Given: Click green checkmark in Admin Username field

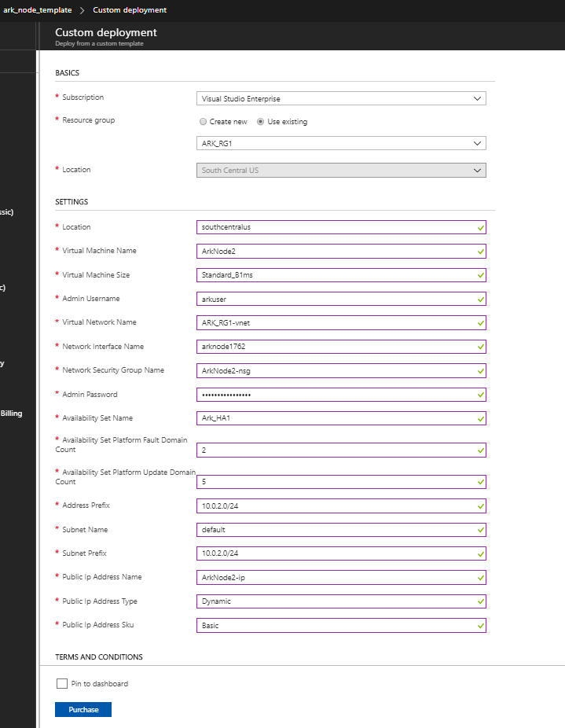Looking at the screenshot, I should click(479, 299).
